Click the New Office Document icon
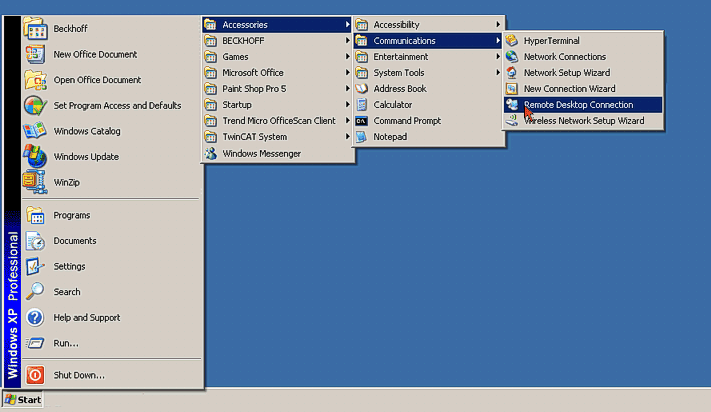The height and width of the screenshot is (412, 711). pyautogui.click(x=35, y=54)
